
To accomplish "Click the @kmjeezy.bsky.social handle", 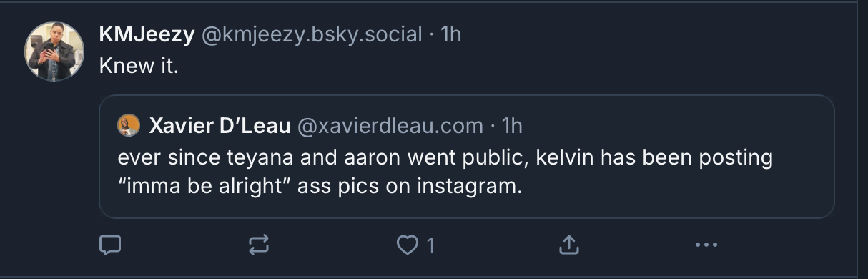I will (x=312, y=34).
